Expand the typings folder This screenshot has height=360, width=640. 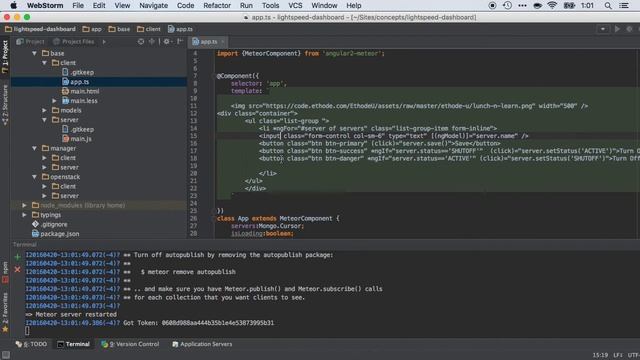[24, 215]
